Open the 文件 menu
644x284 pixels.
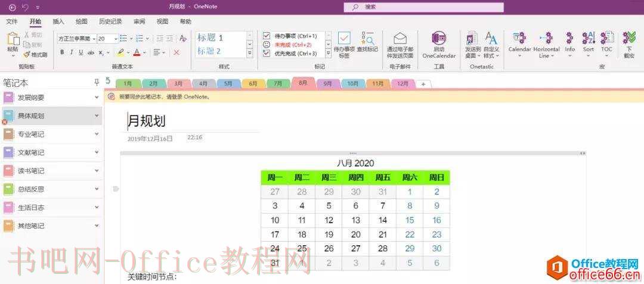pos(12,21)
